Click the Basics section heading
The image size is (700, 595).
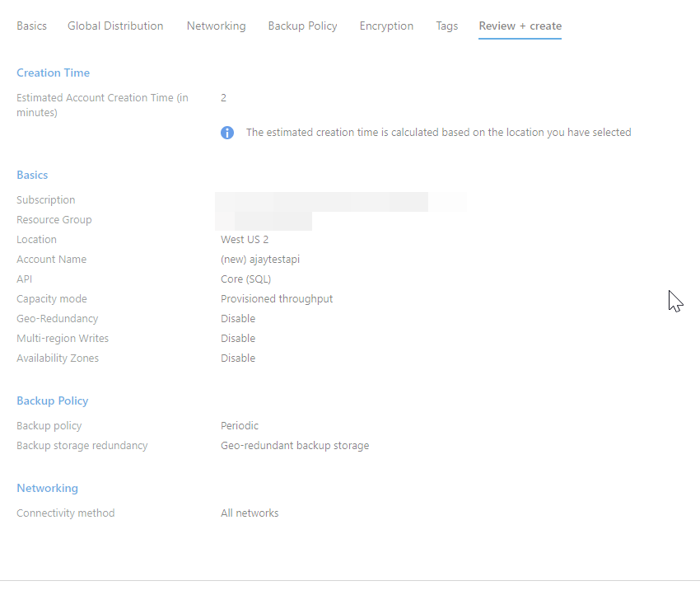click(32, 175)
